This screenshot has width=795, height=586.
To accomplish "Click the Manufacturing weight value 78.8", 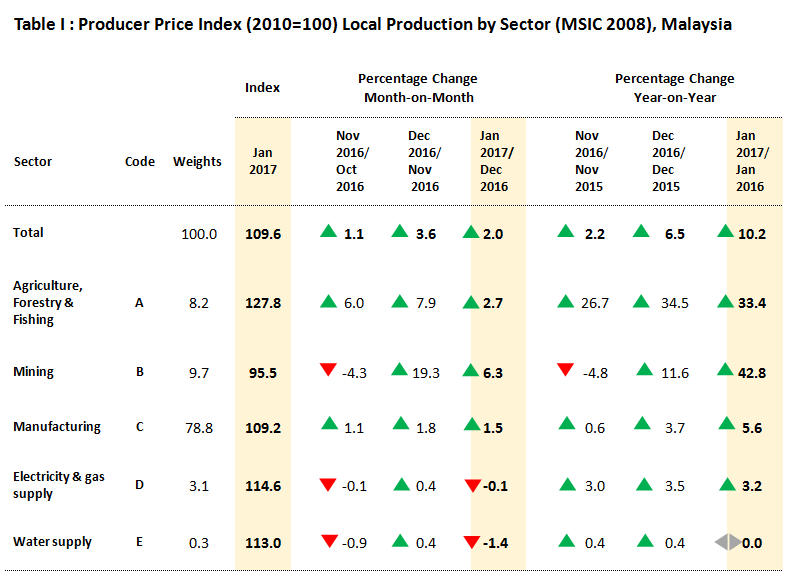I will click(198, 427).
